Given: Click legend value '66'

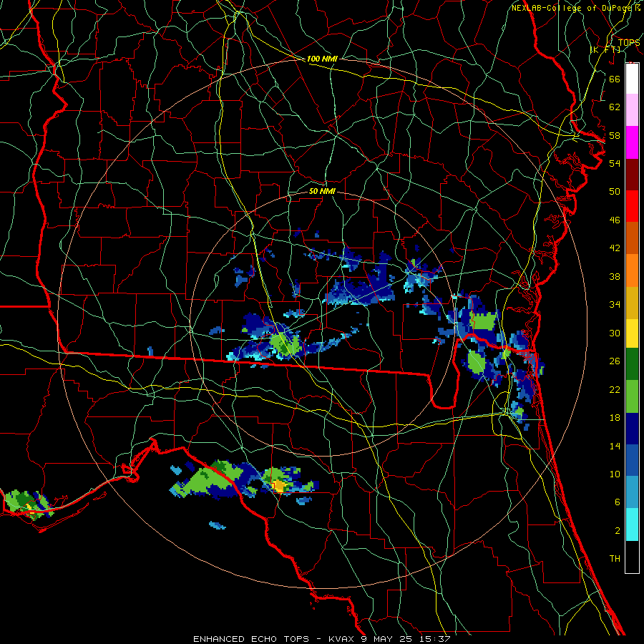Looking at the screenshot, I should pos(615,79).
